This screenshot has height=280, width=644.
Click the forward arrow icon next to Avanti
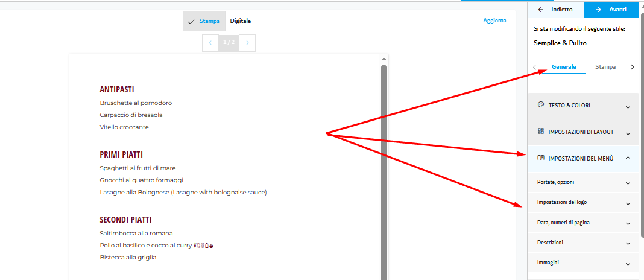tap(598, 10)
